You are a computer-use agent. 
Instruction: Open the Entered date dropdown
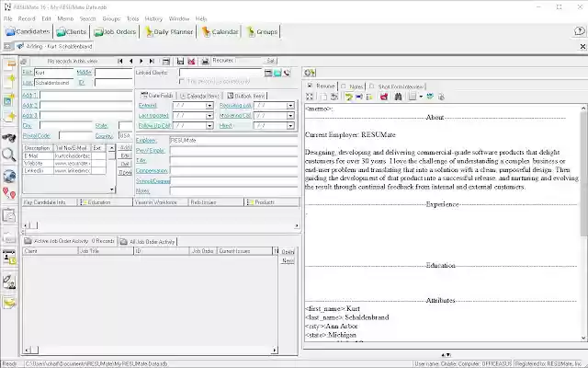[x=209, y=106]
